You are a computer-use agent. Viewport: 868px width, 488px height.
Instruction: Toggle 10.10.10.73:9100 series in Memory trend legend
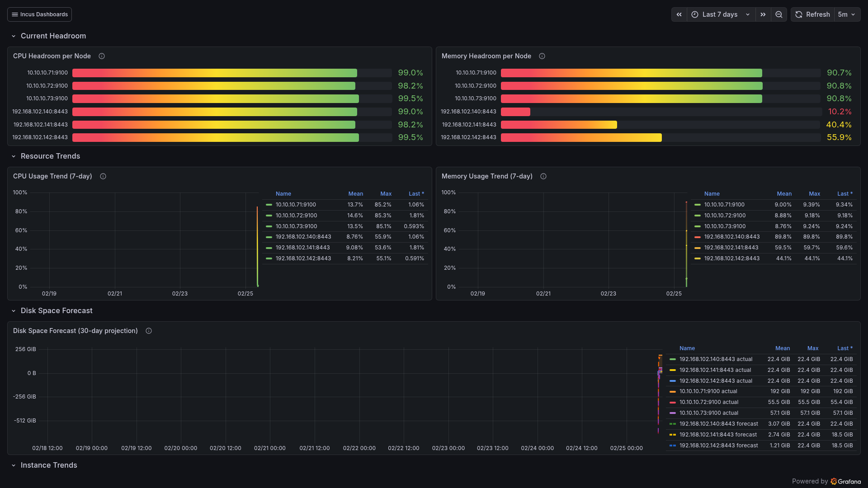tap(725, 226)
